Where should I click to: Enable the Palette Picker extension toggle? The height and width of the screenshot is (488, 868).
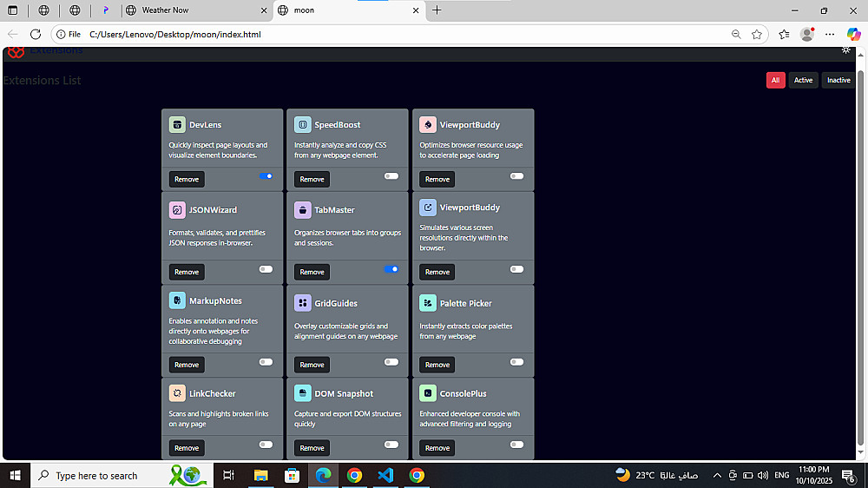pyautogui.click(x=516, y=362)
